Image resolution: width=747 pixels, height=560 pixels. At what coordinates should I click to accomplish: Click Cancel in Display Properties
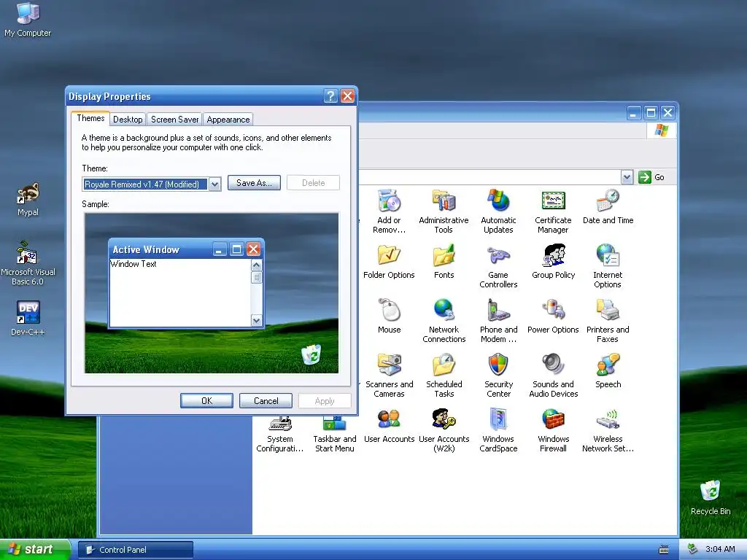pyautogui.click(x=266, y=401)
